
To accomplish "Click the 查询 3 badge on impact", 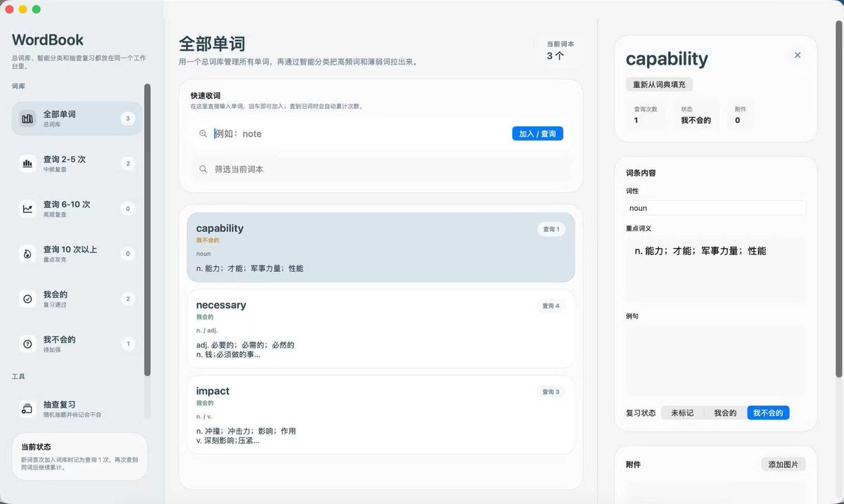I will [551, 392].
